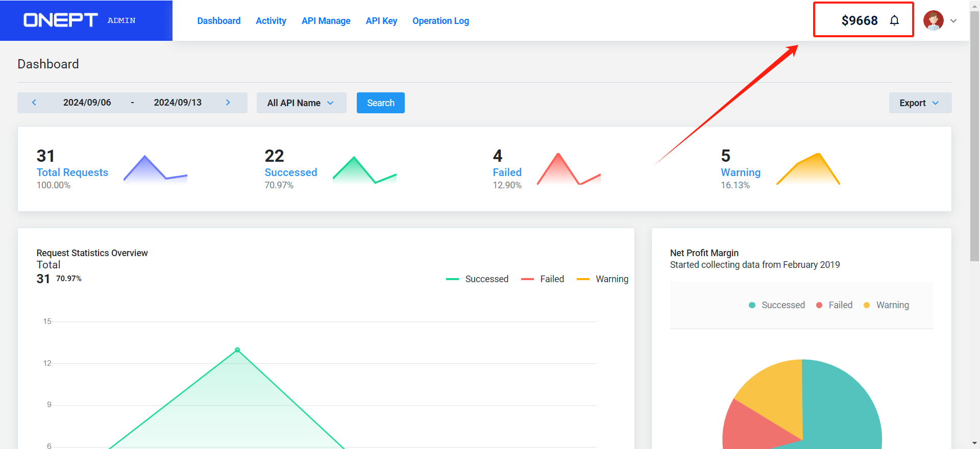This screenshot has height=449, width=980.
Task: Open the Operation Log menu item
Action: point(441,21)
